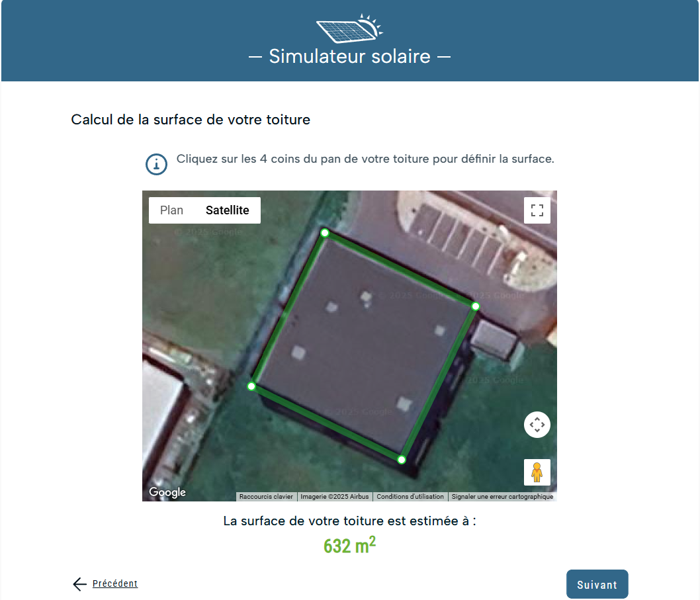Select the left roof corner marker
Image resolution: width=700 pixels, height=600 pixels.
(x=251, y=386)
